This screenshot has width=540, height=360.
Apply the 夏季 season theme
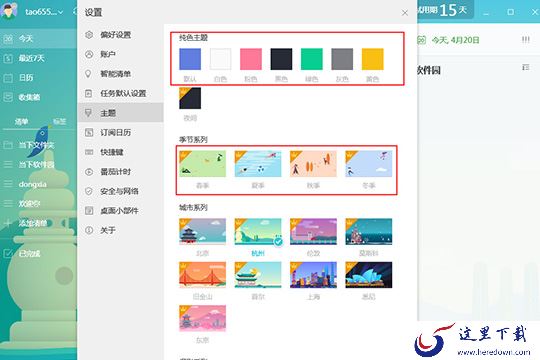[258, 164]
